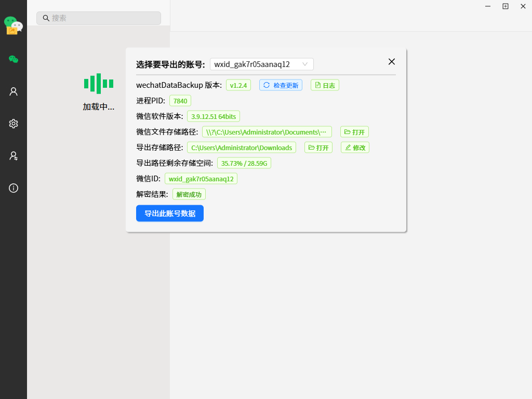Click the process PID value 7840
The image size is (532, 399).
click(180, 101)
